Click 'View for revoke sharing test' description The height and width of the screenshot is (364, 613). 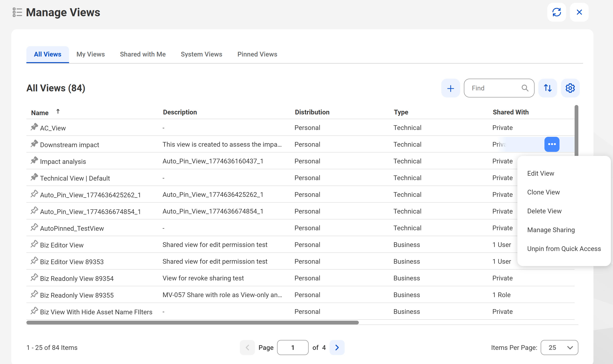(x=203, y=278)
